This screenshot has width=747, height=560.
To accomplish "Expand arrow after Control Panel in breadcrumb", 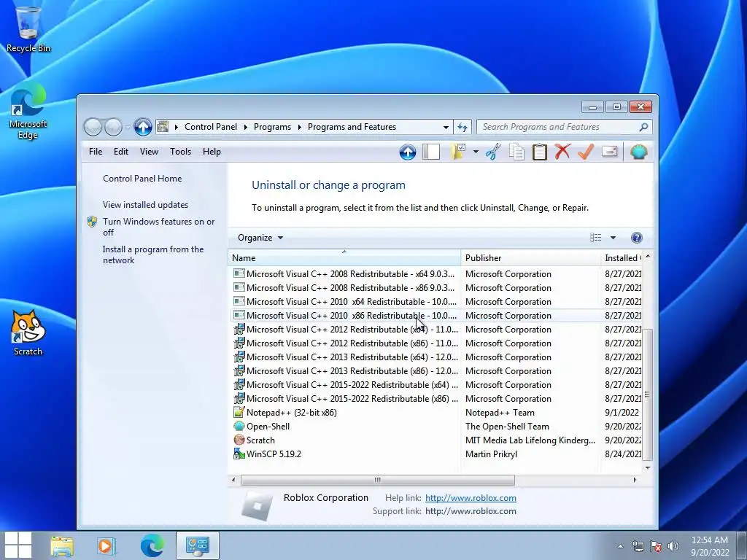I will [x=245, y=127].
